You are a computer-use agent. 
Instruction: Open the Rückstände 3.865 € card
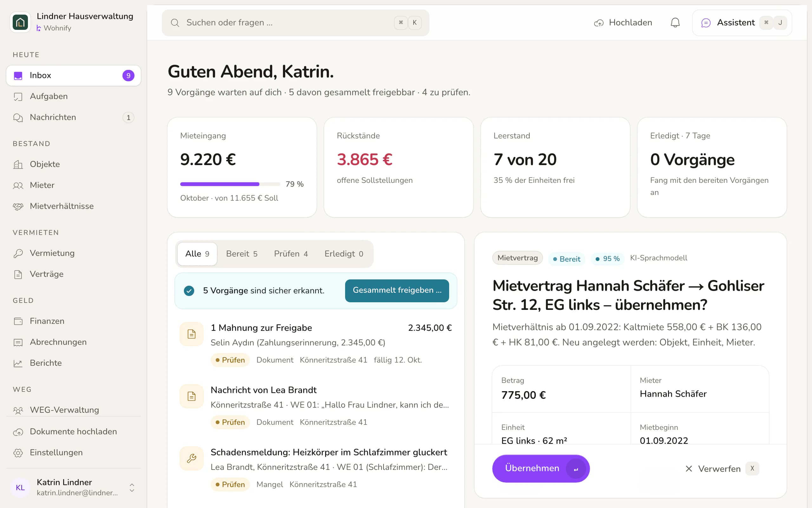(x=398, y=167)
